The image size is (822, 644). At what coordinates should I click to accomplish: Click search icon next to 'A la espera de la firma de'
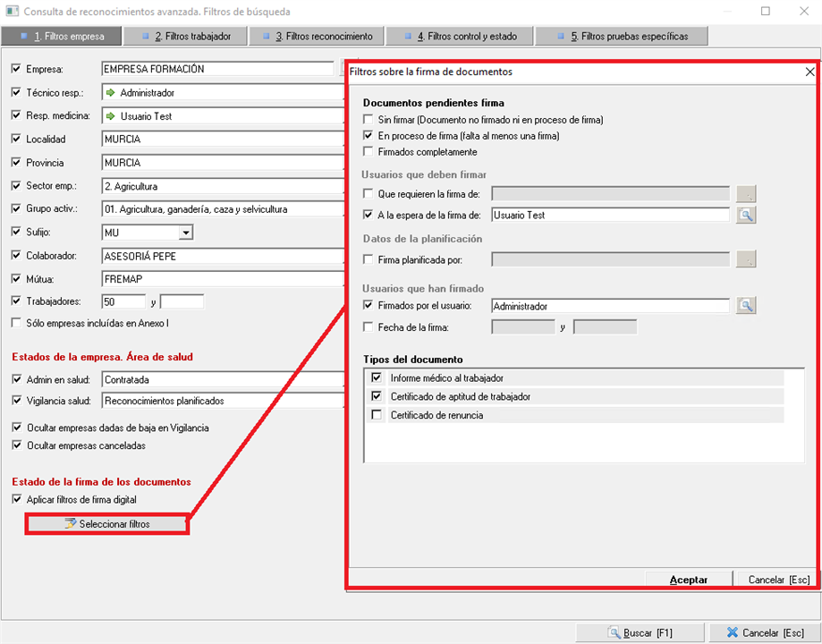point(746,215)
